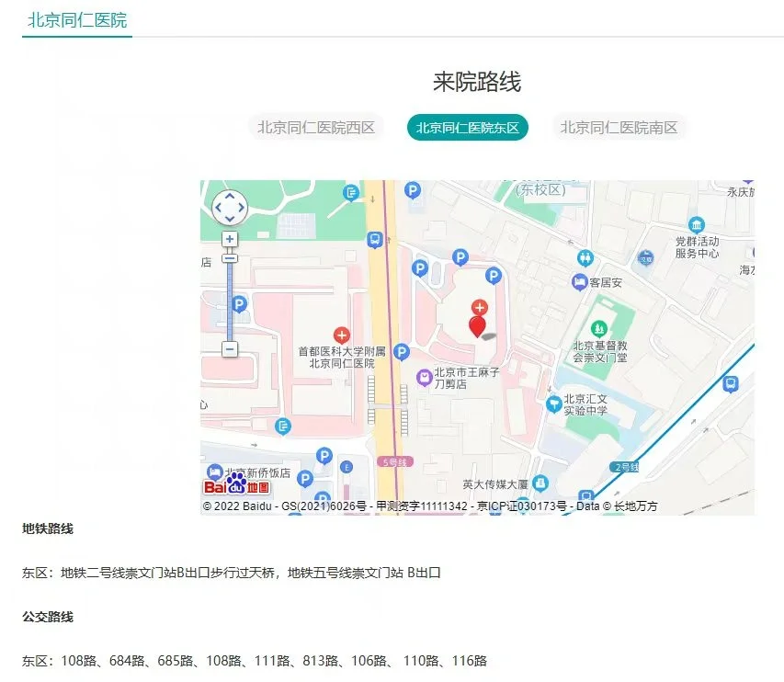Click the 北京新侨饭店 hotel icon
Viewport: 784px width, 682px height.
[x=214, y=472]
